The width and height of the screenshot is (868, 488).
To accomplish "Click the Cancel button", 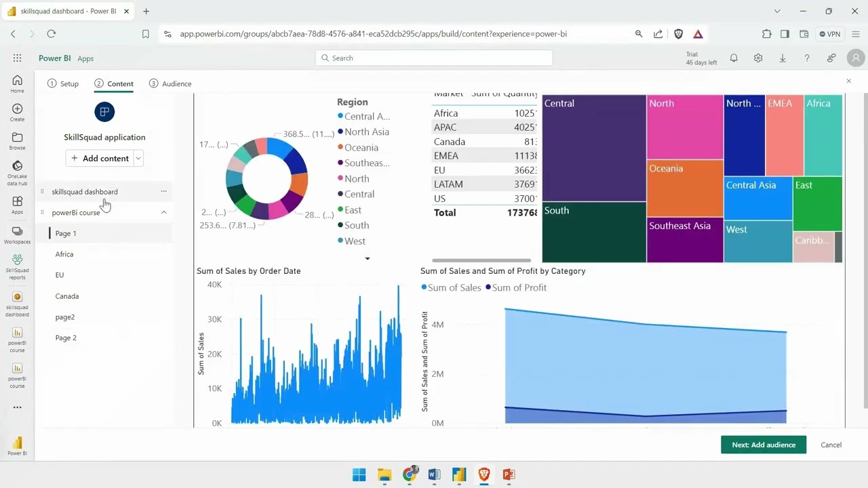I will 831,445.
